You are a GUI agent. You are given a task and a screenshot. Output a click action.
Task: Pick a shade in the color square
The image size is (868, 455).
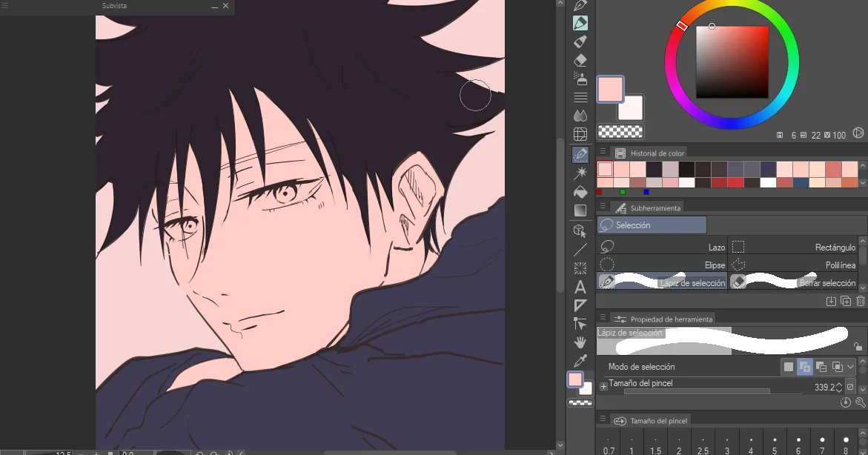coord(732,62)
